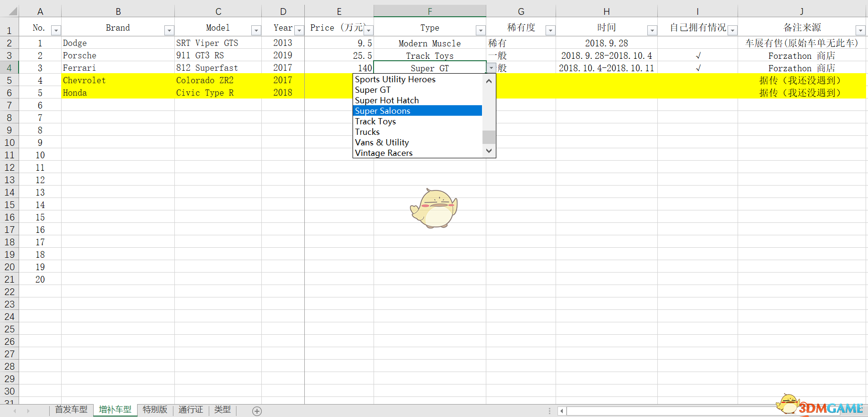Switch to the 特别版 sheet tab
Viewport: 868px width, 417px height.
coord(155,410)
